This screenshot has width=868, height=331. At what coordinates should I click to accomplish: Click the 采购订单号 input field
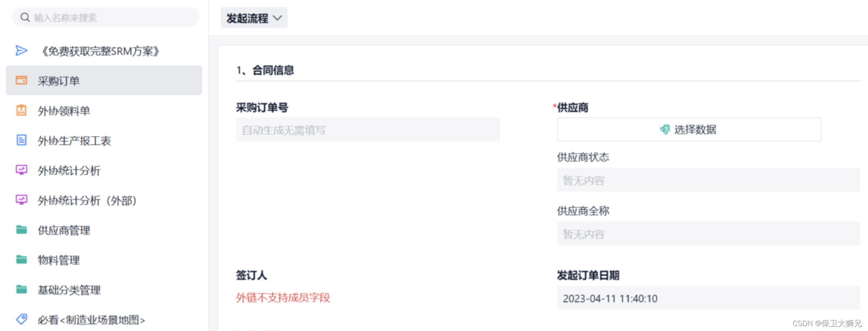coord(368,130)
